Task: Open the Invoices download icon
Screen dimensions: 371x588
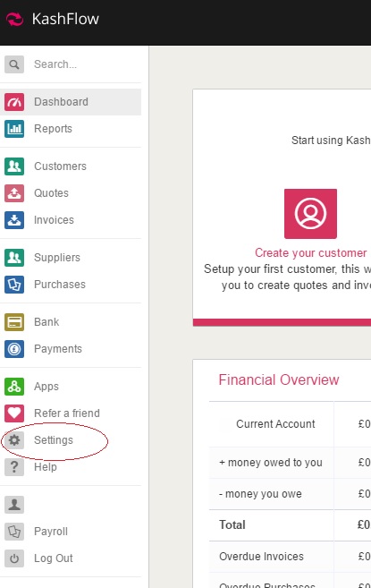Action: (14, 220)
